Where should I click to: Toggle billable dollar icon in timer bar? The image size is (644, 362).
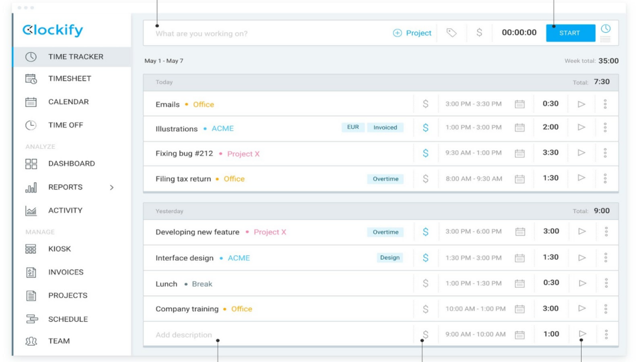point(479,33)
